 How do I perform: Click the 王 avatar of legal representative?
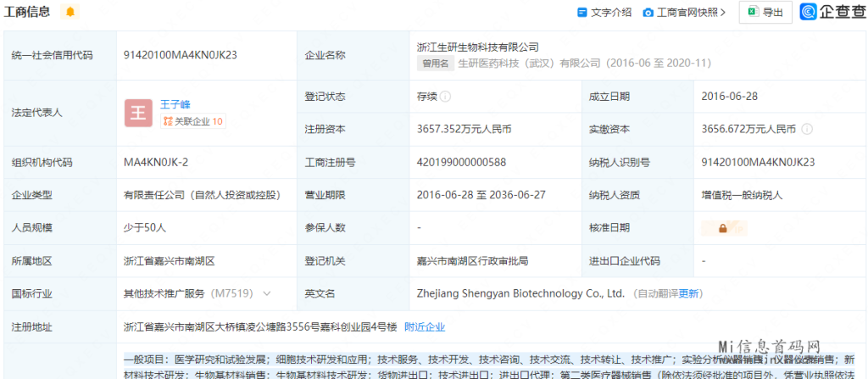[138, 113]
